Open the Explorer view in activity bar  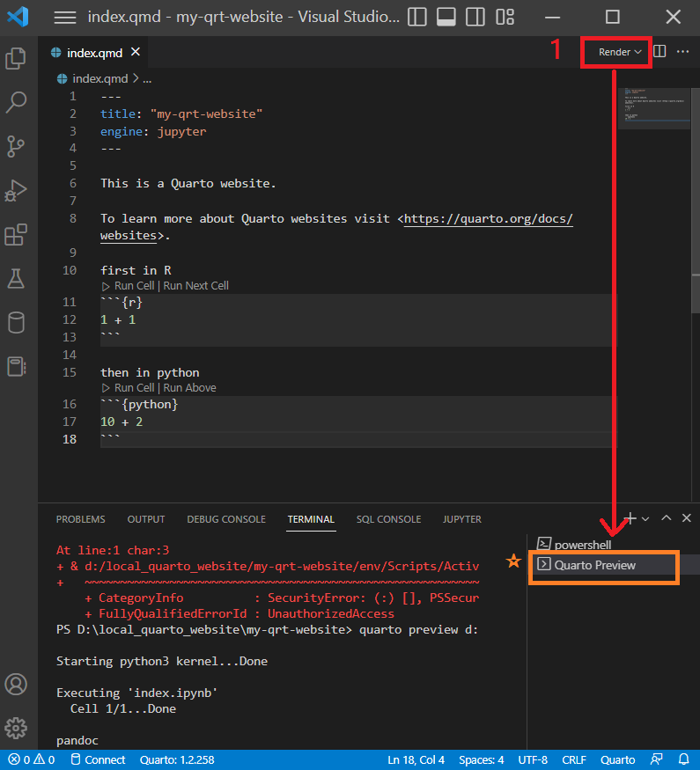pos(16,58)
